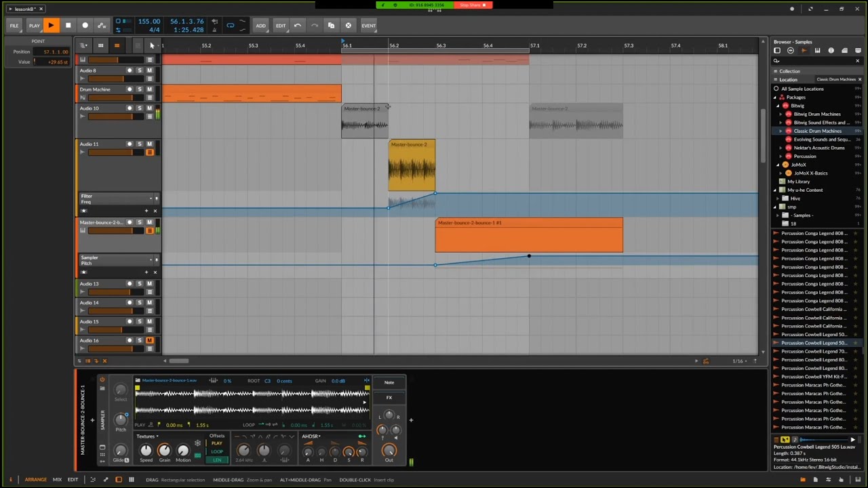Click timeline ruler marker 57.1
Image resolution: width=868 pixels, height=488 pixels.
coord(535,45)
